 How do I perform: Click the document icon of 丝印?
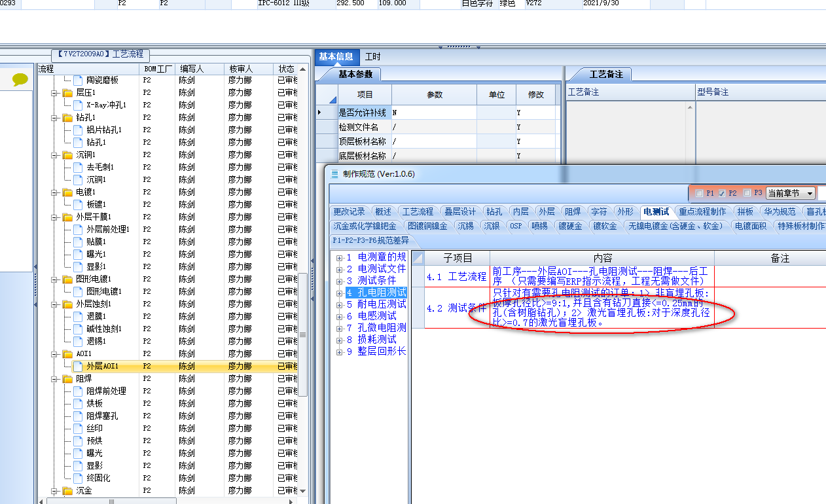click(x=78, y=428)
